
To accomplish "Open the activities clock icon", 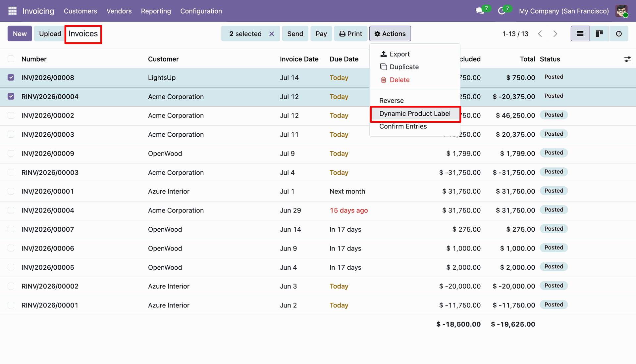I will tap(502, 11).
